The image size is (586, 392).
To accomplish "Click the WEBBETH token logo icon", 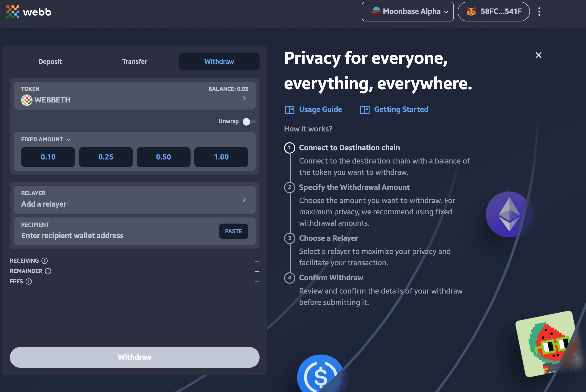I will click(27, 100).
